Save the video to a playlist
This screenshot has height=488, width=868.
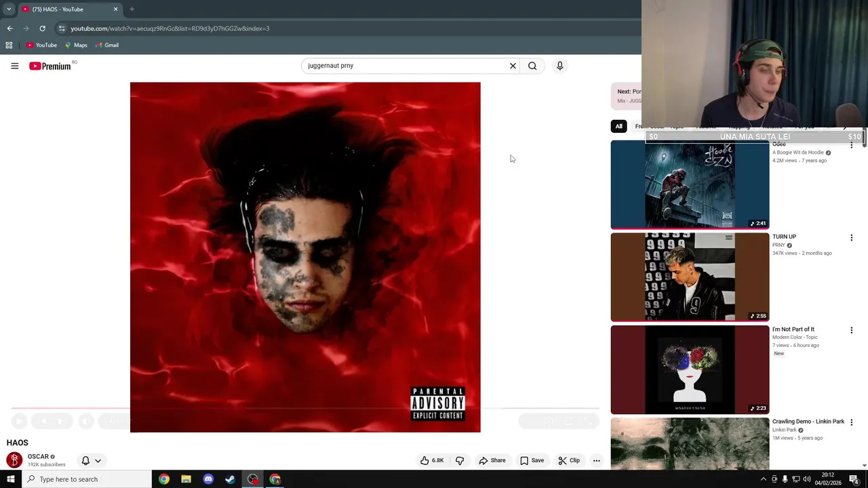(532, 460)
